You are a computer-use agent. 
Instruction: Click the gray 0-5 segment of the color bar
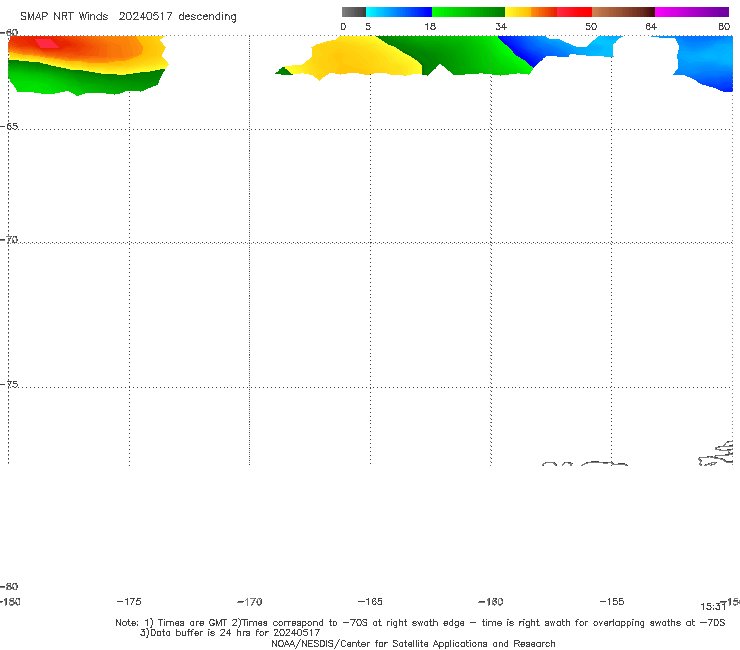click(x=353, y=12)
